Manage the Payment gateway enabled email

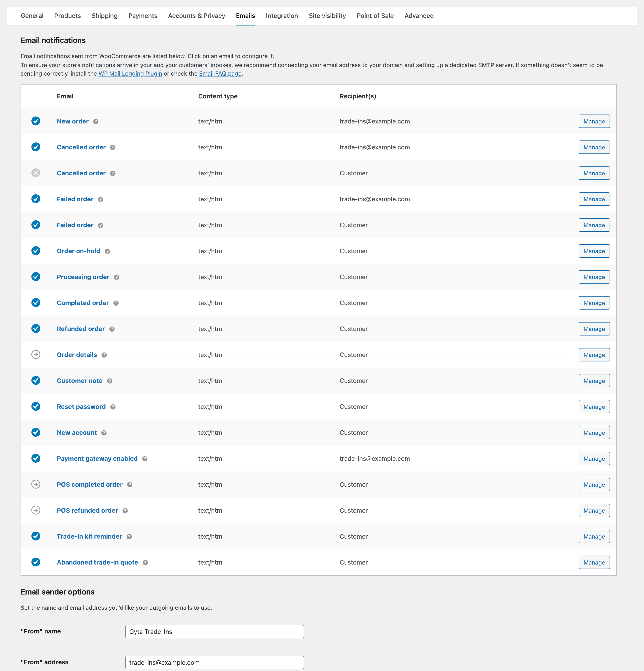(x=594, y=459)
